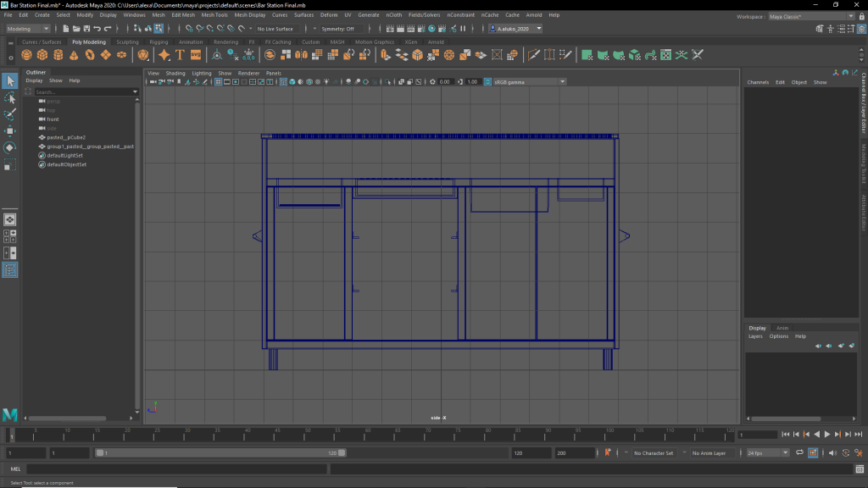
Task: Click the polygon sphere shelf icon
Action: 26,55
